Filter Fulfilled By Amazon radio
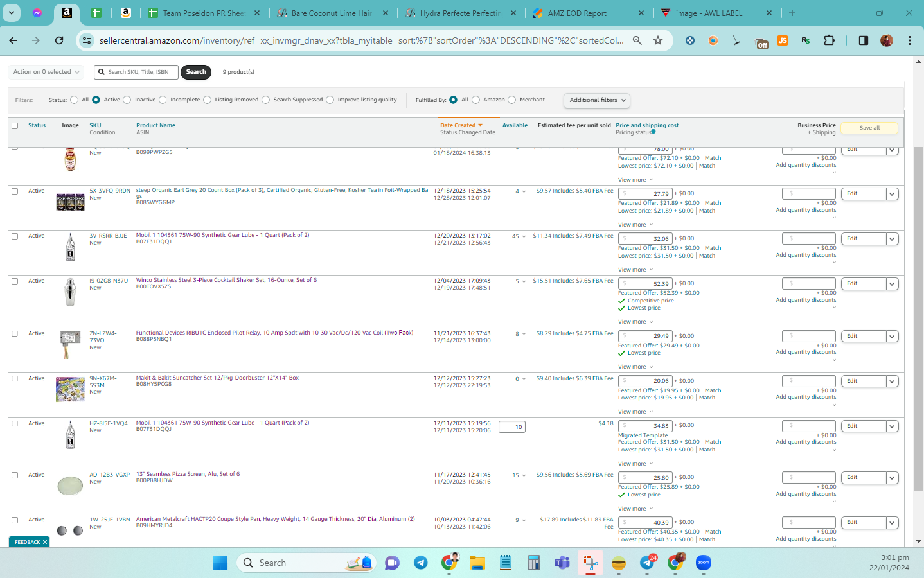 pyautogui.click(x=476, y=100)
